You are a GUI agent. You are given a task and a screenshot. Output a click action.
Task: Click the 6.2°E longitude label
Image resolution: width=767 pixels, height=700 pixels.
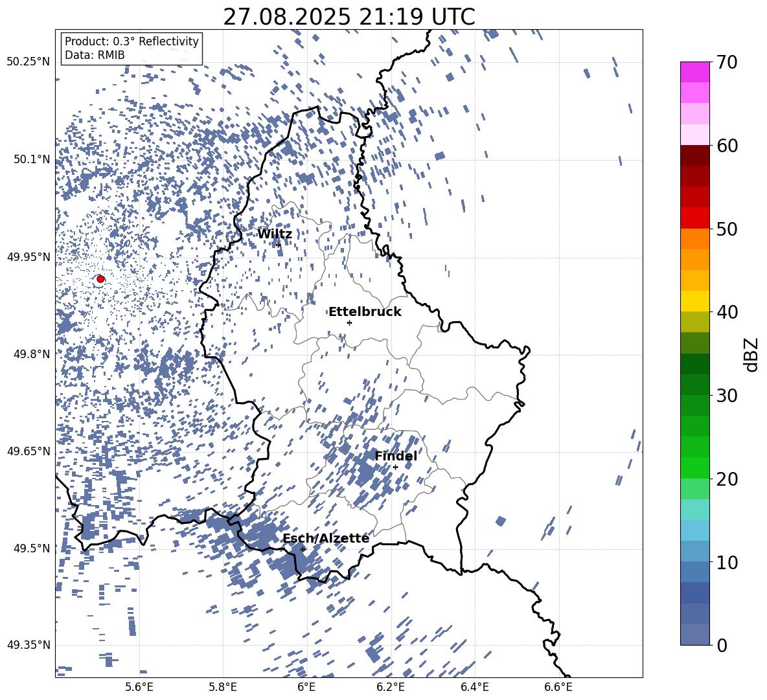tap(391, 687)
